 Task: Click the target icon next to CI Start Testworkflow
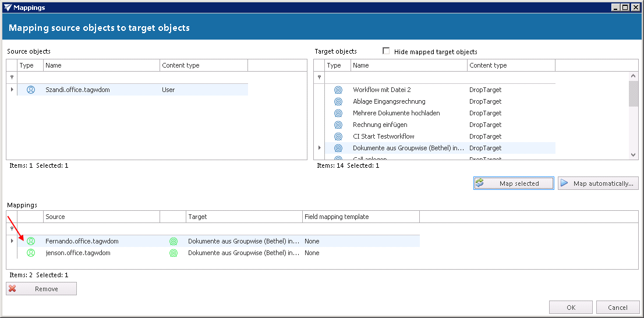(338, 136)
